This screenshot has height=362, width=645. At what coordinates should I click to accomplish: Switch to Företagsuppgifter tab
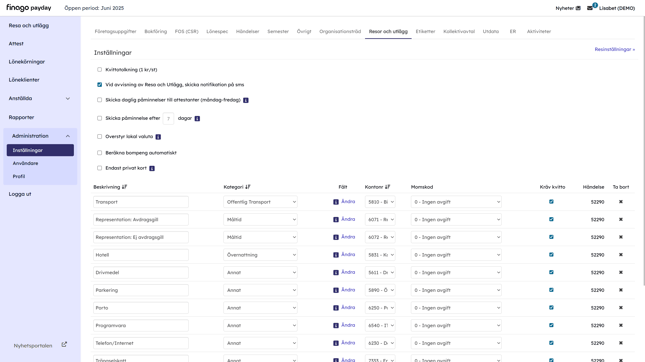point(115,31)
